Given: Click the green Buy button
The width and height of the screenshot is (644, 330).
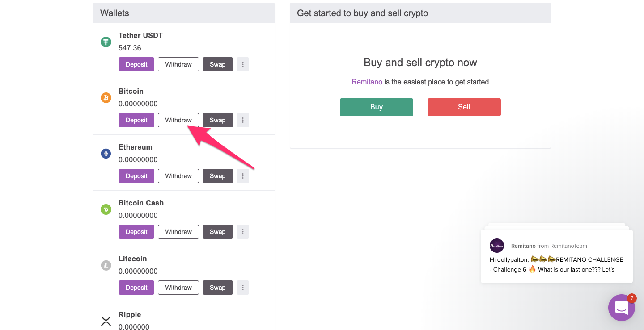Looking at the screenshot, I should click(x=377, y=107).
